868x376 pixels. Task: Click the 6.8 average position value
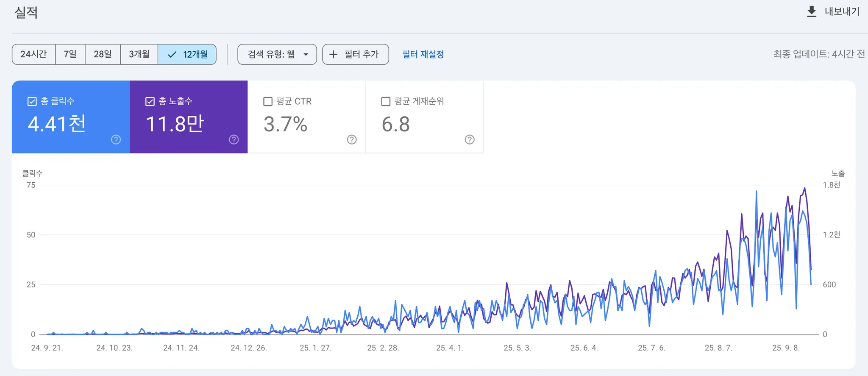[x=395, y=124]
